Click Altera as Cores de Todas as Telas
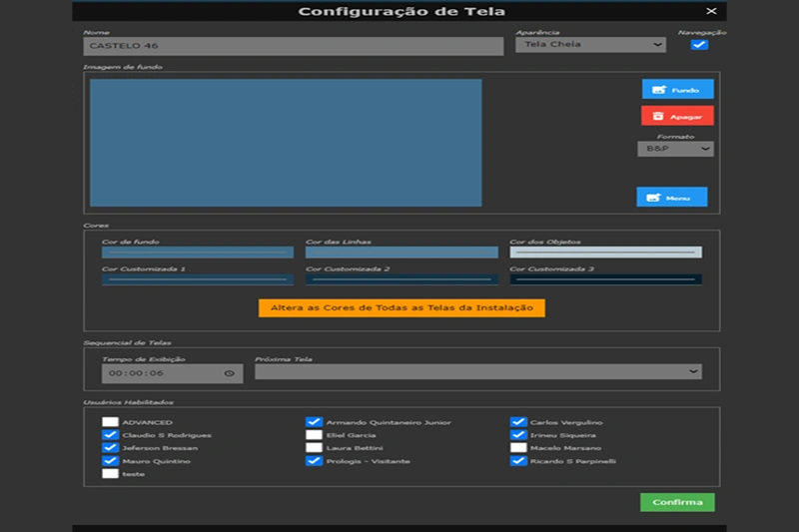799x532 pixels. coord(401,308)
